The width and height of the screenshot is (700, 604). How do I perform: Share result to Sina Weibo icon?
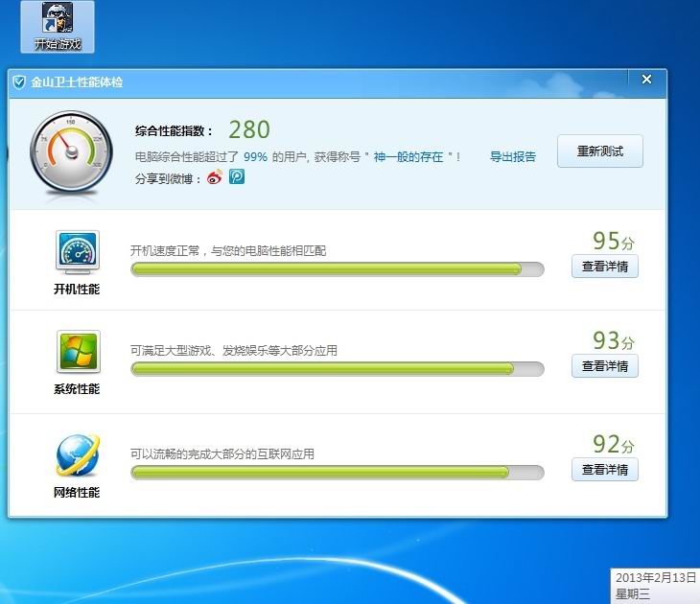pyautogui.click(x=214, y=177)
